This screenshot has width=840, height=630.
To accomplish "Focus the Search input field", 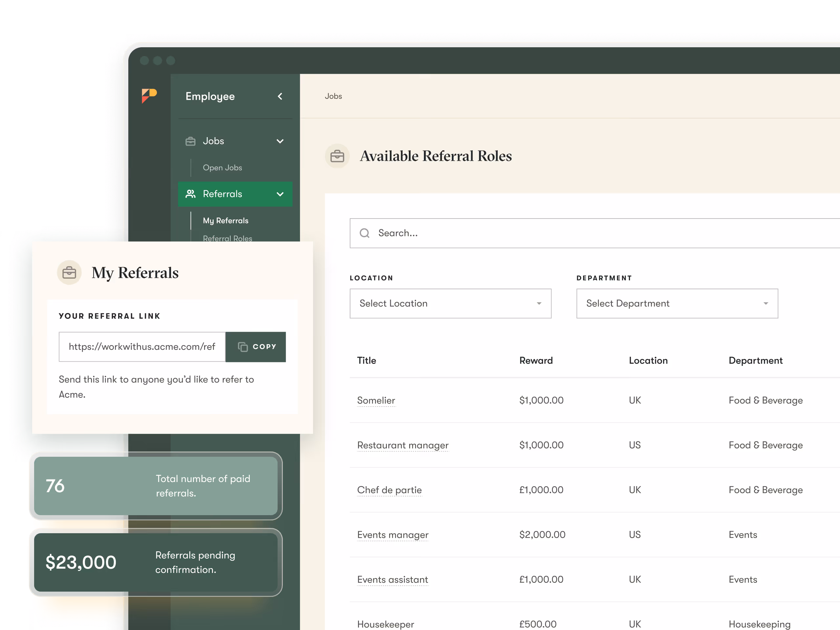I will [595, 233].
